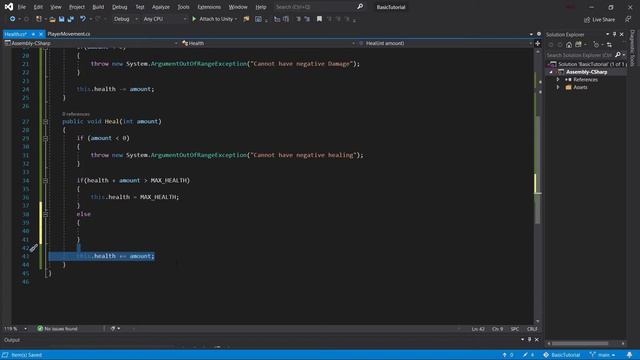Click the magnifier icon beside title search
This screenshot has height=360, width=640.
point(360,7)
